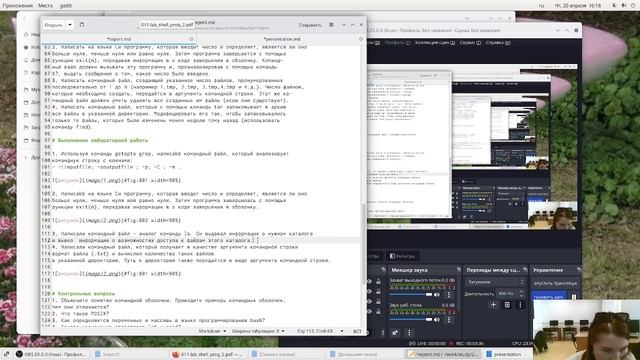Click the ru keyboard layout indicator
This screenshot has height=360, width=640.
click(x=541, y=6)
